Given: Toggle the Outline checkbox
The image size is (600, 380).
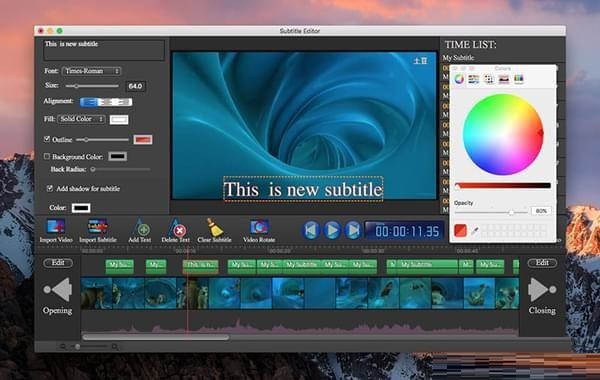Looking at the screenshot, I should [47, 139].
